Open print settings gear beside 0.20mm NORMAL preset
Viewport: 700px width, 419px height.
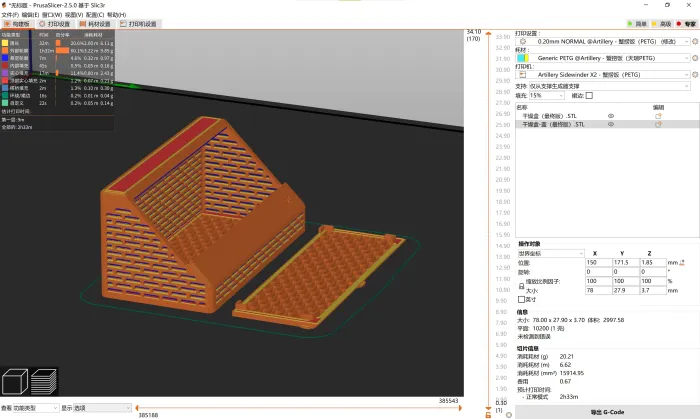point(695,41)
